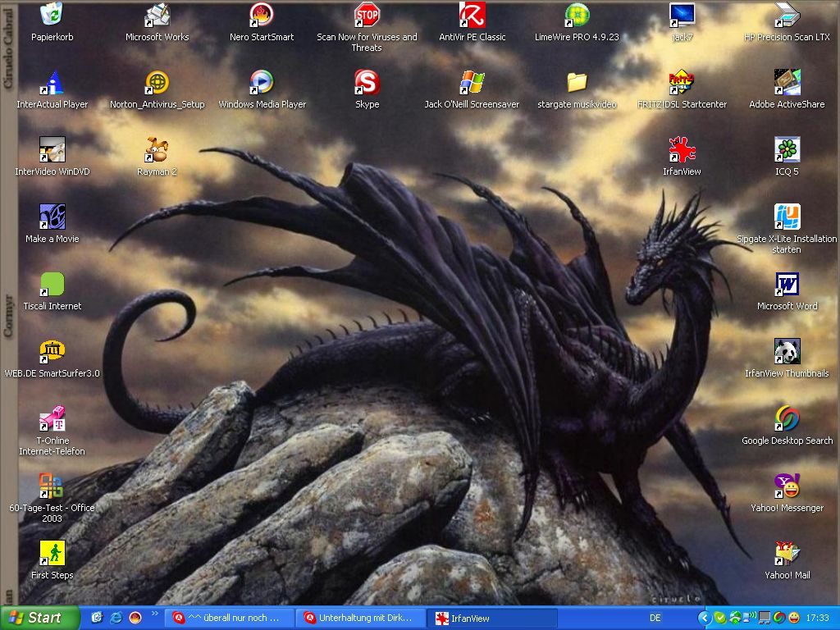Open the Start menu
The width and height of the screenshot is (840, 630).
39,618
